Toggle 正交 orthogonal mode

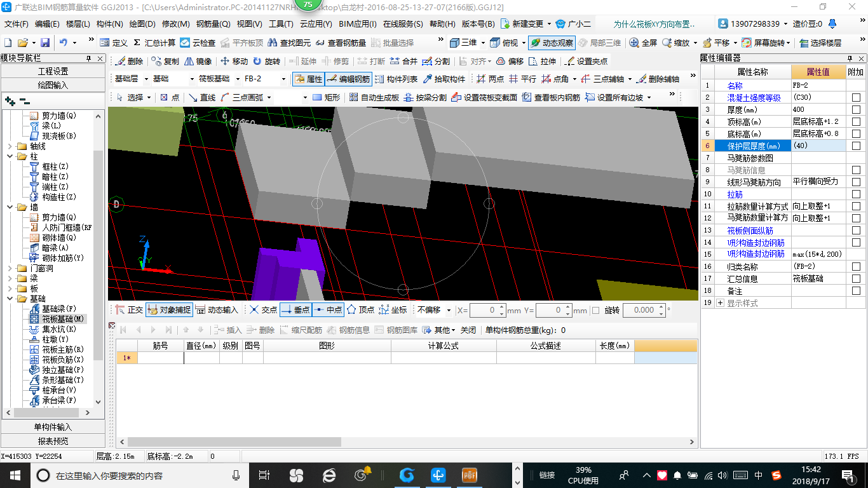(129, 309)
